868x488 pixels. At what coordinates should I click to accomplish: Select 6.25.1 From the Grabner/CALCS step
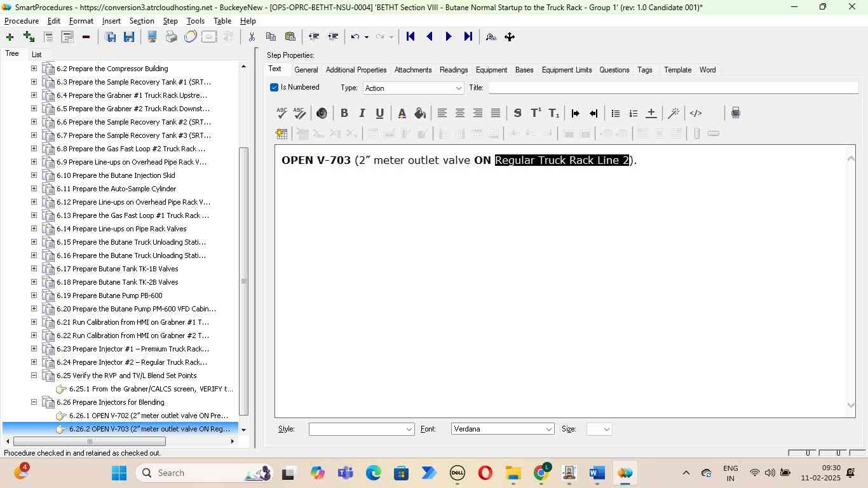[x=151, y=389]
